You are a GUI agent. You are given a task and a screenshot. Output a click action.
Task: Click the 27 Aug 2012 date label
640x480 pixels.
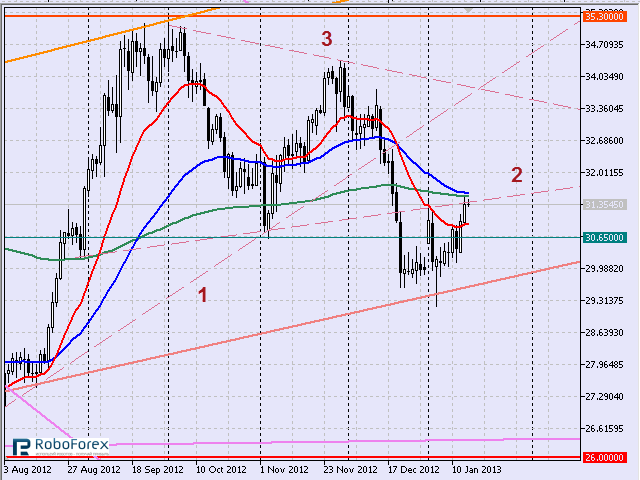[94, 470]
